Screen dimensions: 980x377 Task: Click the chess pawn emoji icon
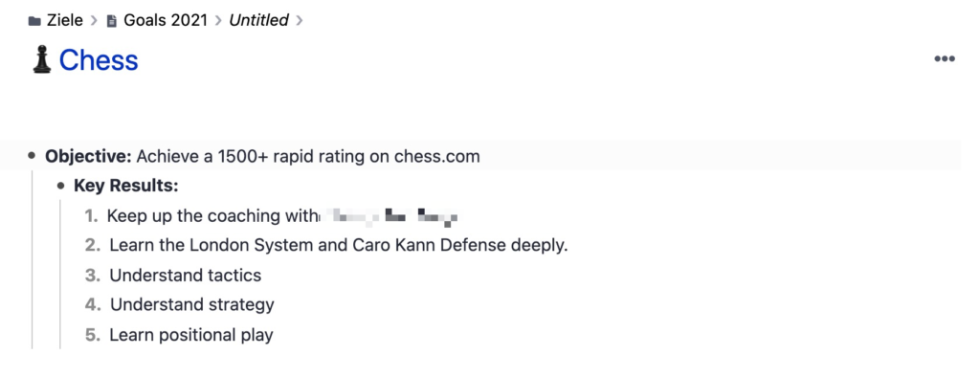(x=42, y=60)
